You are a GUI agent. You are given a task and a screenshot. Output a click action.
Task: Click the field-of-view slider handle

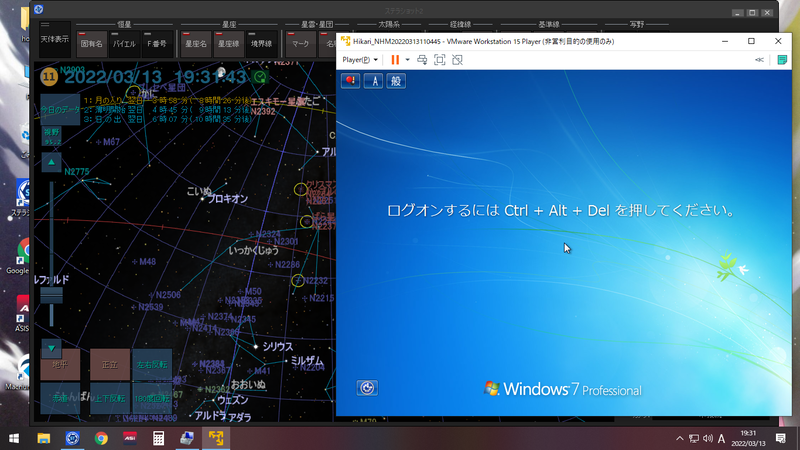52,295
